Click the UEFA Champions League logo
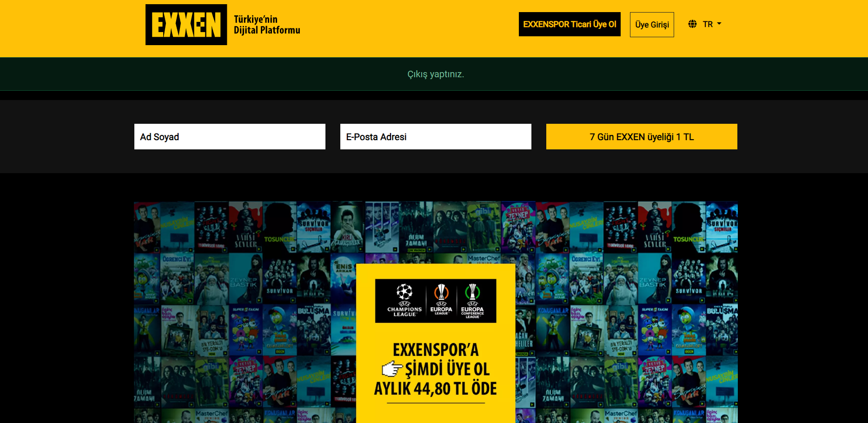868x423 pixels. [x=404, y=300]
